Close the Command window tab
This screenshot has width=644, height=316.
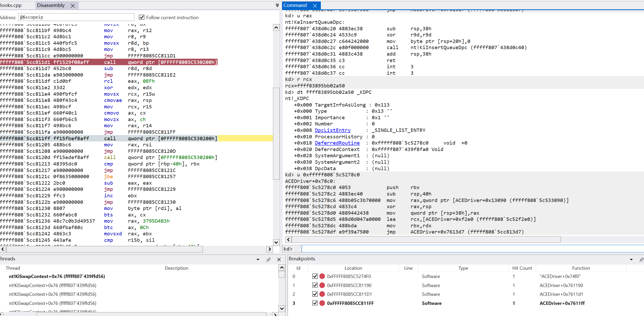pyautogui.click(x=315, y=6)
